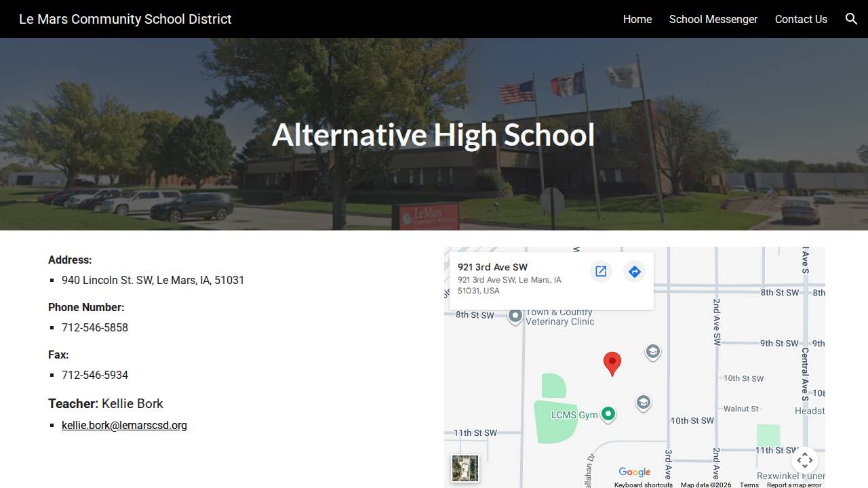Click the Google logo on the map
Image resolution: width=868 pixels, height=488 pixels.
pos(634,472)
